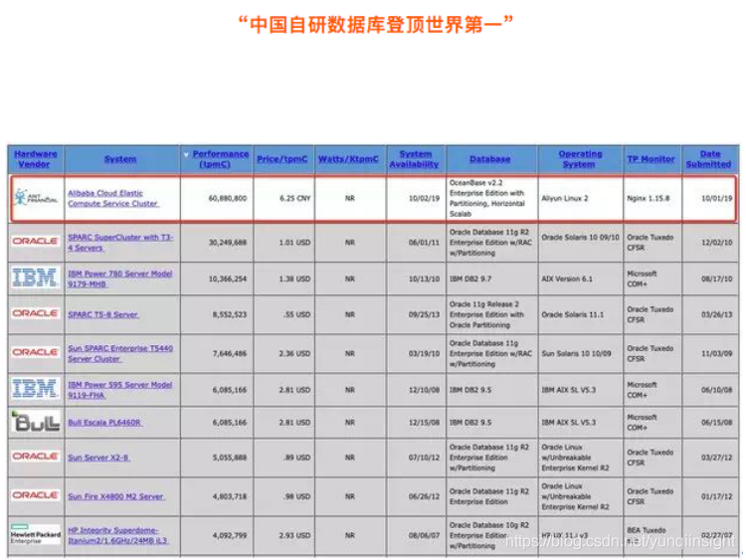Sort by Database column header
This screenshot has height=560, width=746.
coord(490,159)
